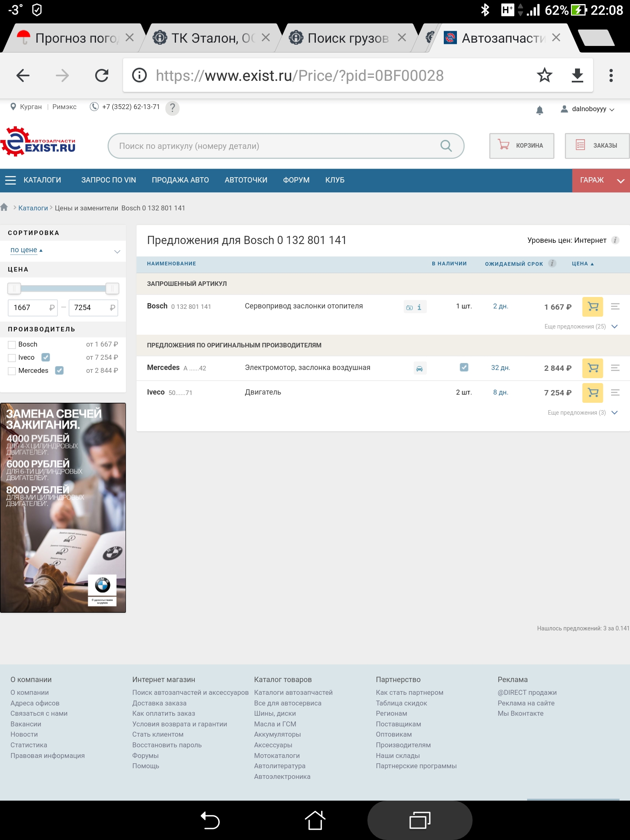Open options menu for Iveco row
Screen dimensions: 630x840
(x=615, y=393)
